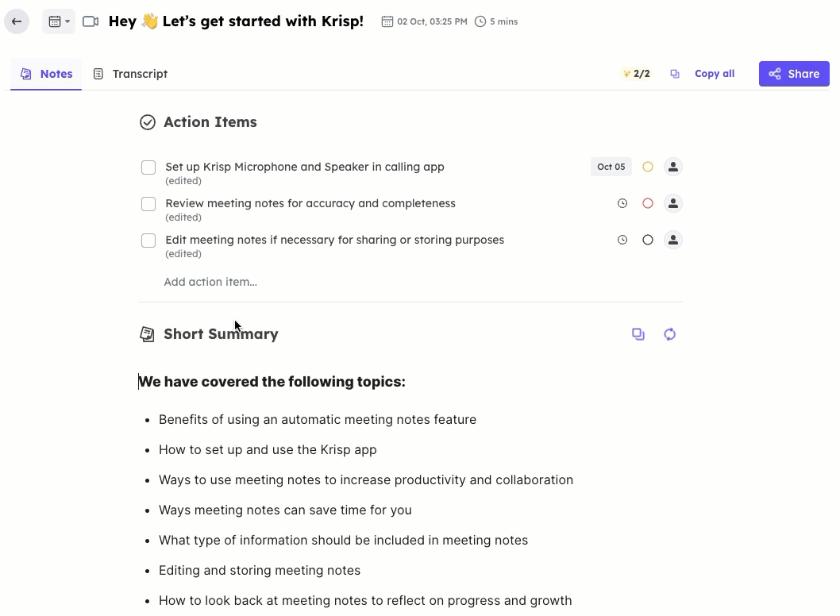The width and height of the screenshot is (840, 616).
Task: Click the Short Summary heading
Action: [x=222, y=334]
